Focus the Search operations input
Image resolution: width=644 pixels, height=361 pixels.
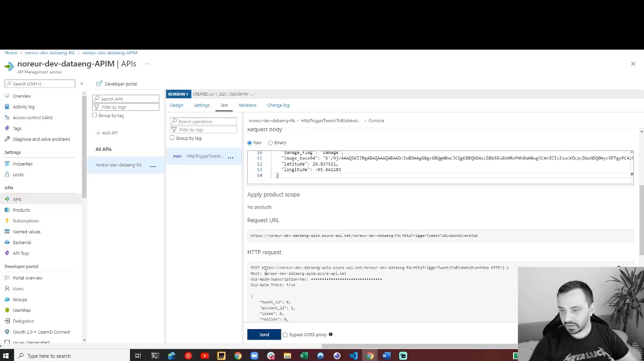click(203, 122)
